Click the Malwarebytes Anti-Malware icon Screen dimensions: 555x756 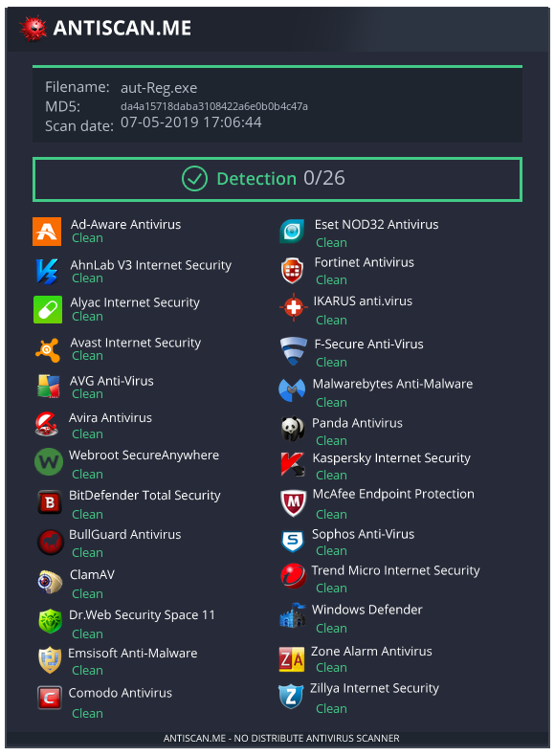292,390
